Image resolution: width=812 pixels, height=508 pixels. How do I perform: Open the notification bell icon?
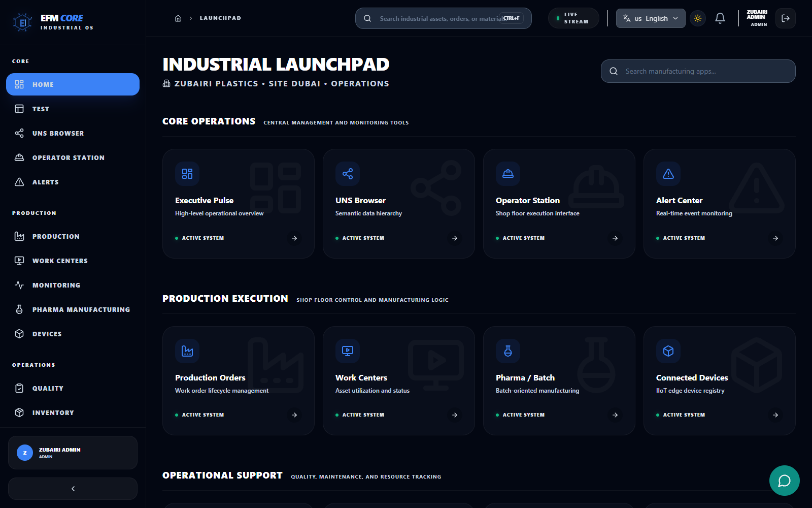(720, 18)
